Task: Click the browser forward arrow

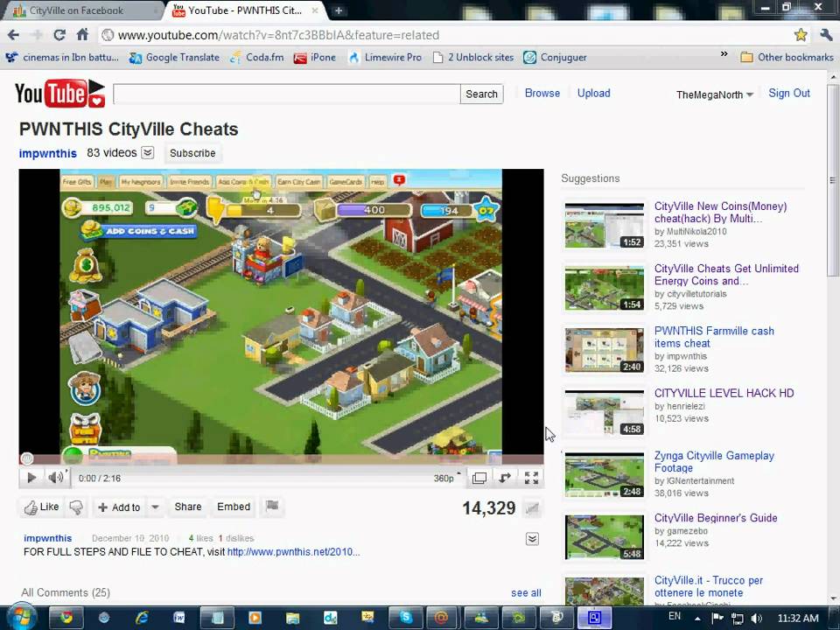Action: (37, 35)
